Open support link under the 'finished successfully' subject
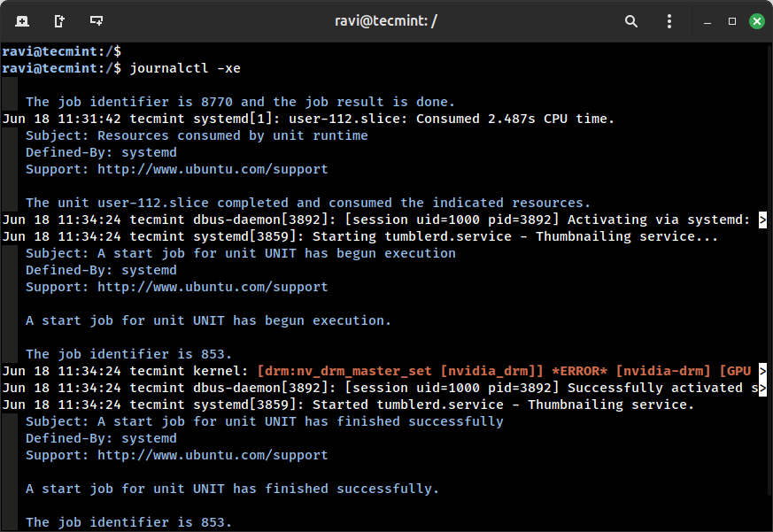 (213, 455)
